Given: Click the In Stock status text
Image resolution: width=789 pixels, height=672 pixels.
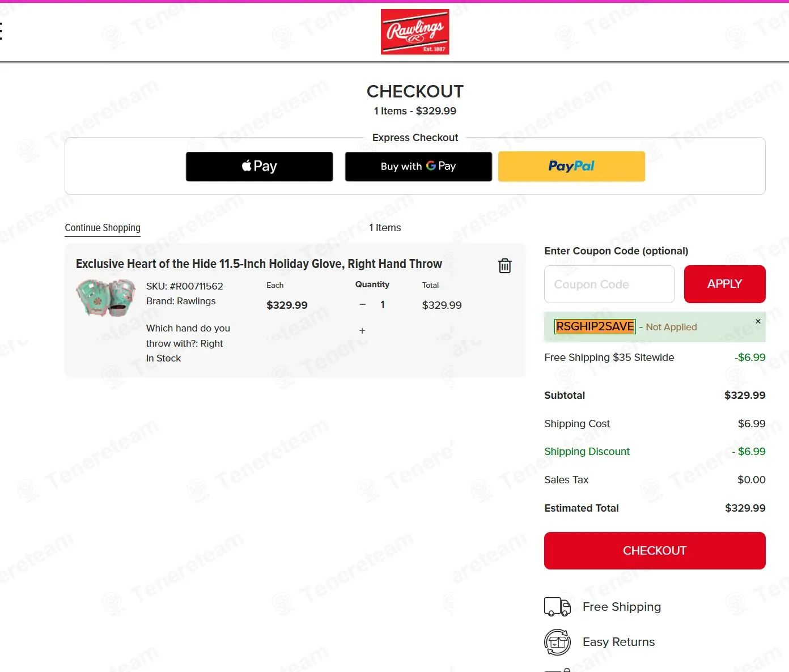Looking at the screenshot, I should point(163,358).
